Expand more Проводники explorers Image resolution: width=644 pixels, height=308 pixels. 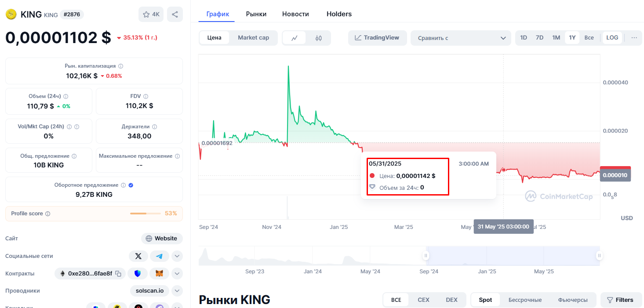(x=177, y=291)
